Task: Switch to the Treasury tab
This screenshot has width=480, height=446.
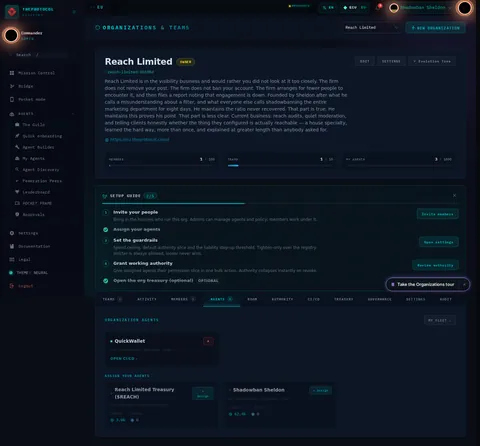Action: pyautogui.click(x=343, y=299)
